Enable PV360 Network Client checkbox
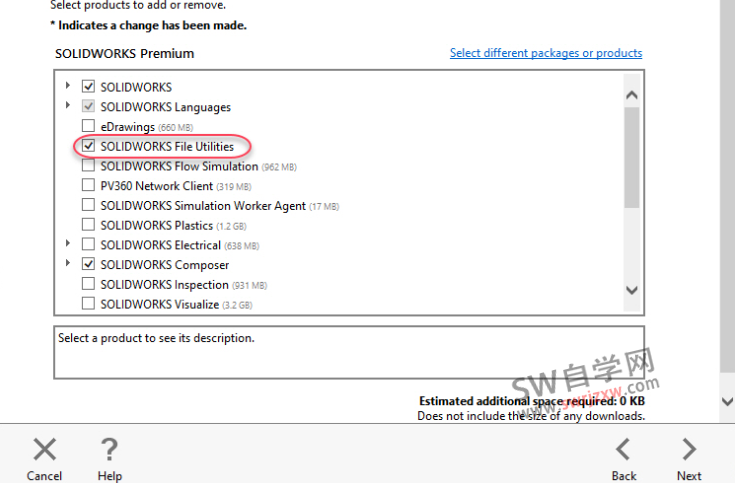Viewport: 735px width, 483px height. tap(88, 185)
